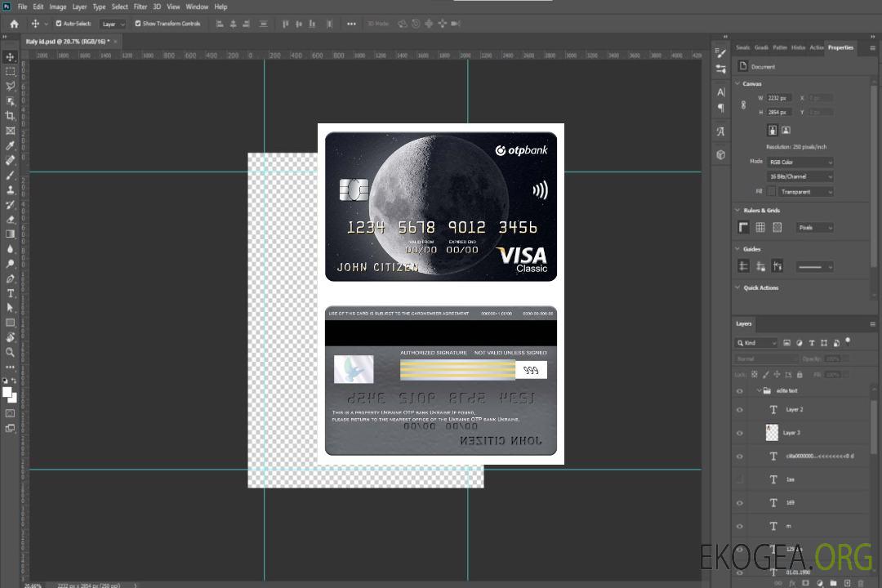The height and width of the screenshot is (588, 882).
Task: Toggle rulers button in Rulers & Grids
Action: (x=744, y=227)
